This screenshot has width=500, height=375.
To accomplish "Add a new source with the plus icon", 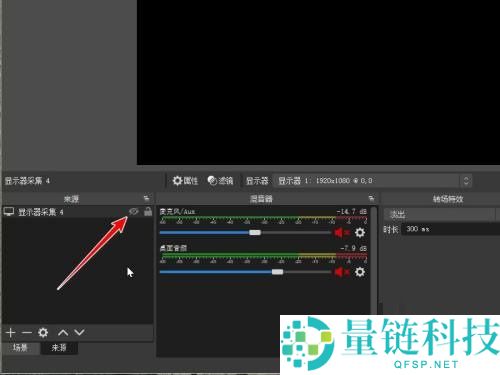I will [x=10, y=332].
